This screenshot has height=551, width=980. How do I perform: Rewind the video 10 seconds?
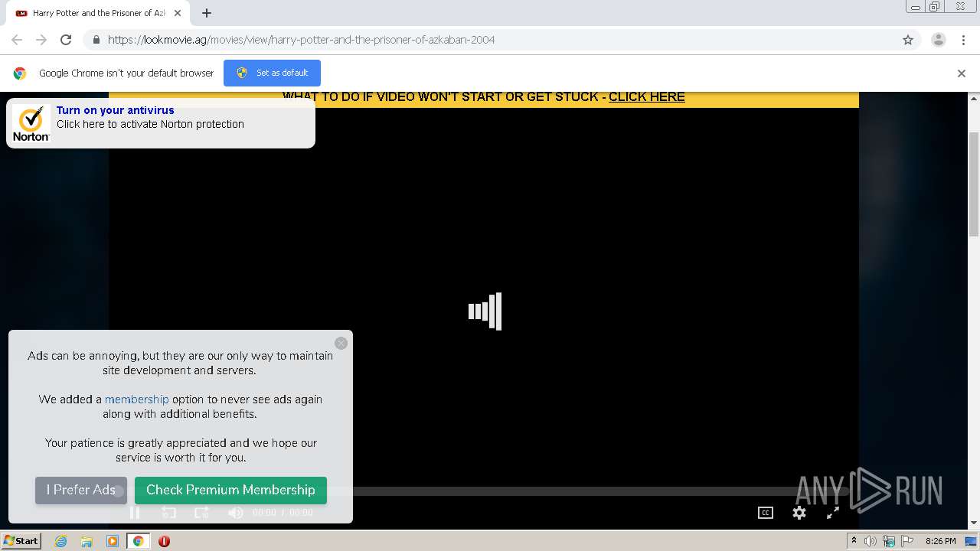click(169, 513)
